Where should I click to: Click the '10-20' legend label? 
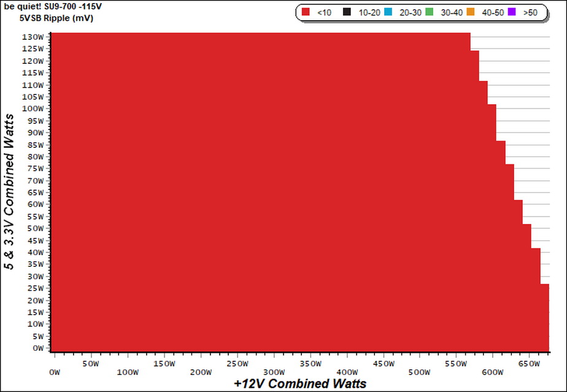(x=369, y=13)
